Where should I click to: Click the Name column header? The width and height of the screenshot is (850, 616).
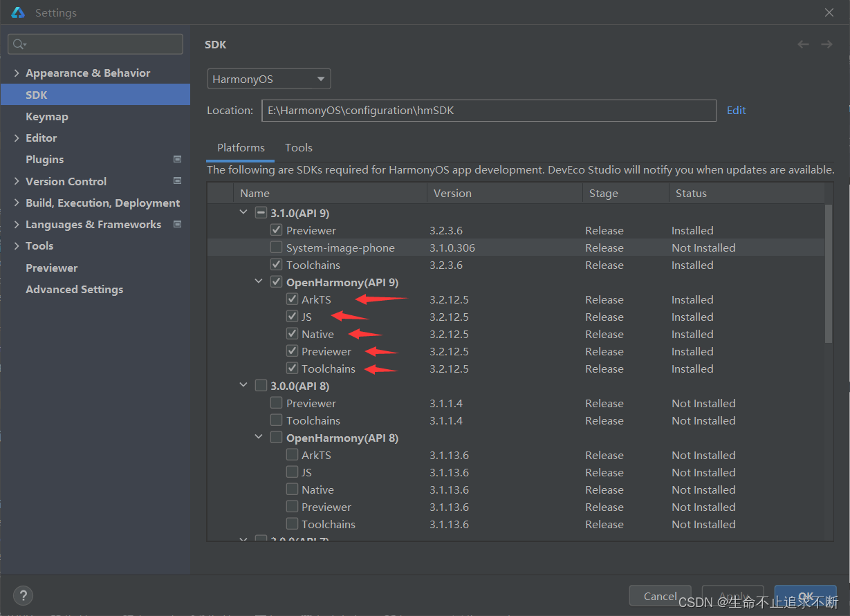coord(330,193)
